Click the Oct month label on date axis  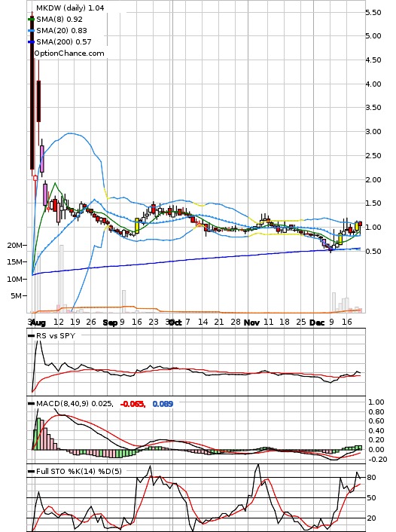pyautogui.click(x=175, y=323)
